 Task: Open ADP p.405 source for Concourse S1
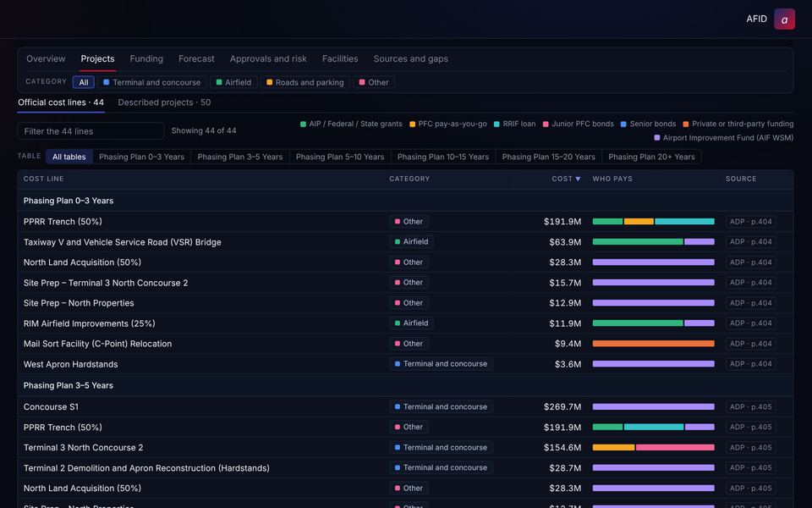point(750,407)
